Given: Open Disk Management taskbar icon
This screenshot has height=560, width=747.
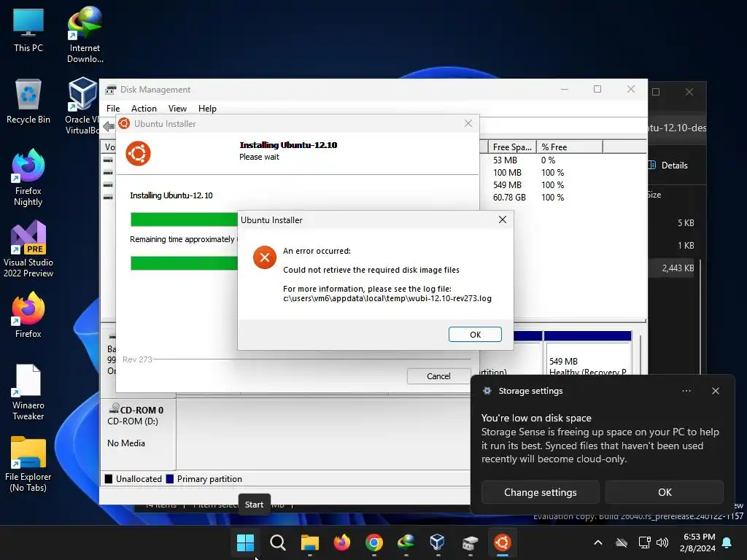Looking at the screenshot, I should pyautogui.click(x=470, y=542).
